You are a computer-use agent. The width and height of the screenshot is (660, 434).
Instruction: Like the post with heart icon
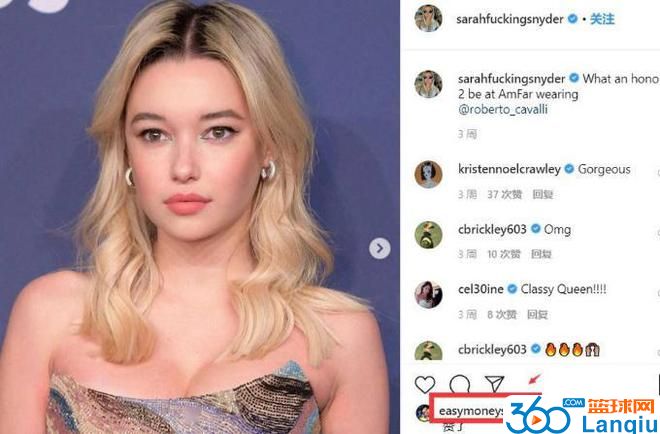pos(425,385)
